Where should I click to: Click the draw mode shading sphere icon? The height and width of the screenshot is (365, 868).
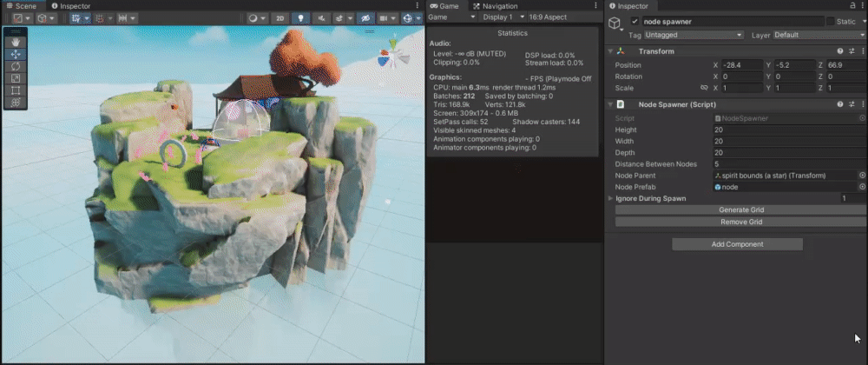click(x=253, y=18)
